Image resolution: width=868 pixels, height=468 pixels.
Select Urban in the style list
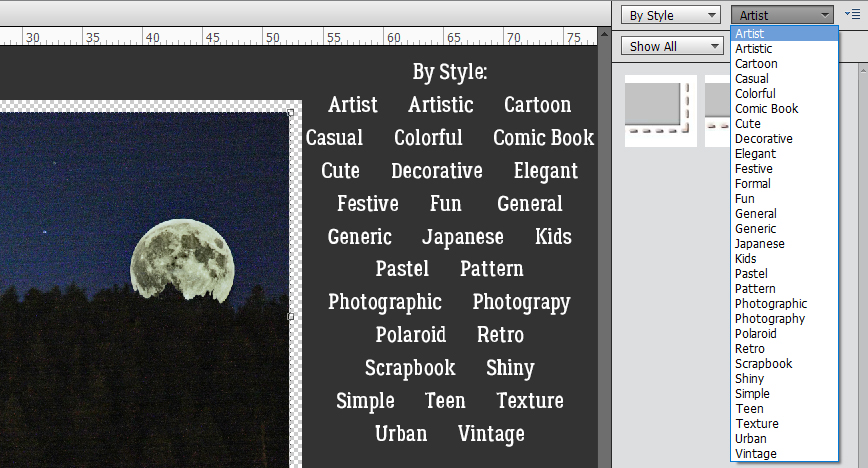click(784, 438)
